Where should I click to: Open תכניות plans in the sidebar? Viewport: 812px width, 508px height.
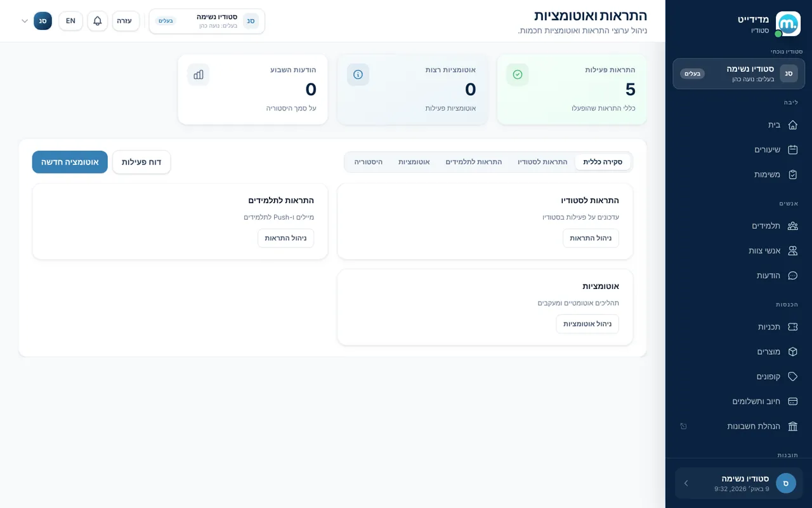tap(738, 326)
